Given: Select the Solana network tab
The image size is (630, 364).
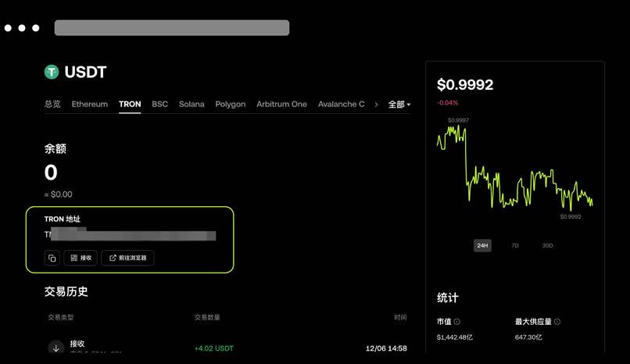Looking at the screenshot, I should pos(192,104).
